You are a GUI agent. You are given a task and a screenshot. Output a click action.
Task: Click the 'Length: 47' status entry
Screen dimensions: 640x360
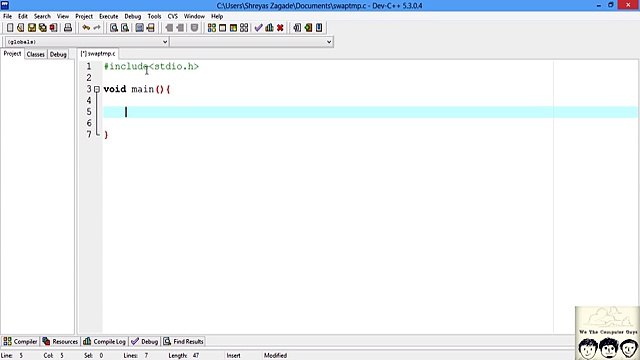[184, 356]
